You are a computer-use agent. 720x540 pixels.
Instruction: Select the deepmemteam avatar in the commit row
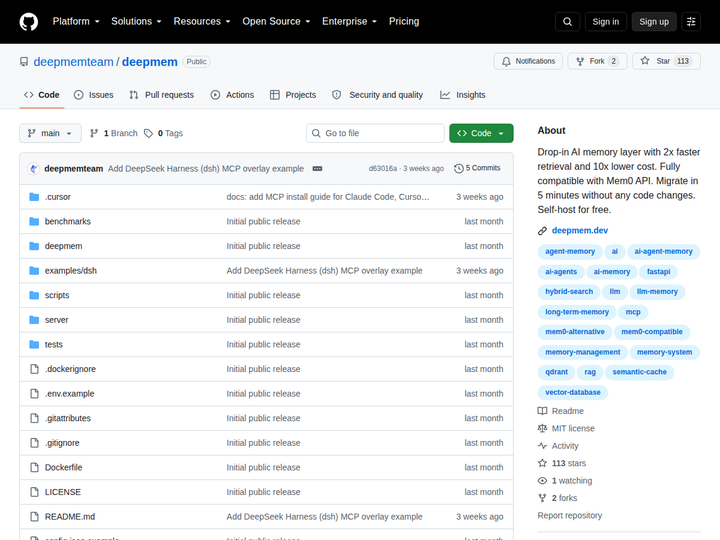click(x=34, y=169)
